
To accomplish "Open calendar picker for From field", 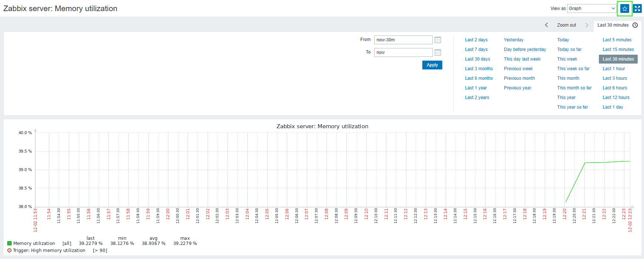I will click(x=438, y=40).
